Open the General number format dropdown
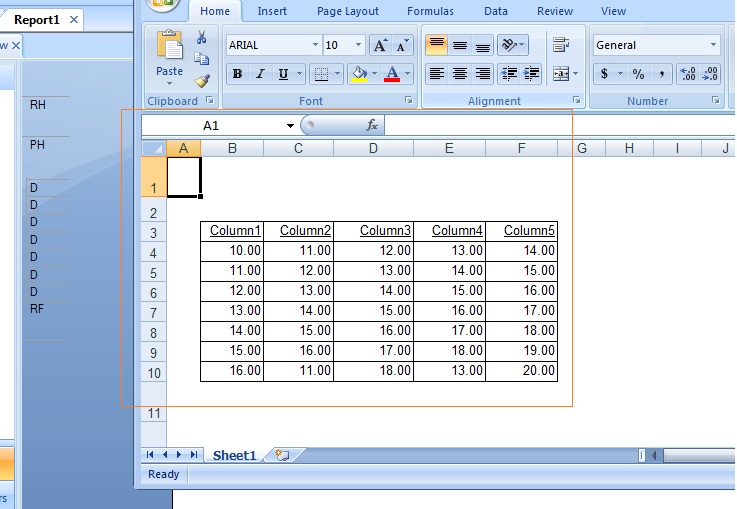The image size is (737, 509). point(713,45)
